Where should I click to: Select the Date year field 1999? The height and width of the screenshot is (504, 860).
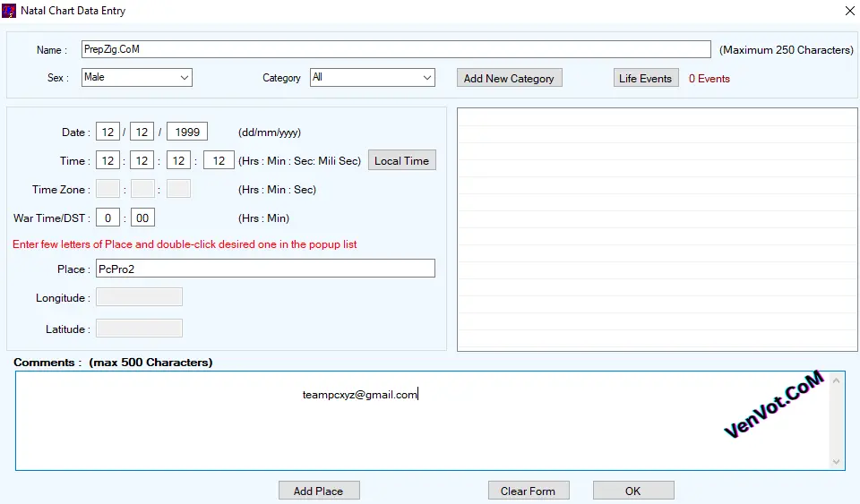187,132
